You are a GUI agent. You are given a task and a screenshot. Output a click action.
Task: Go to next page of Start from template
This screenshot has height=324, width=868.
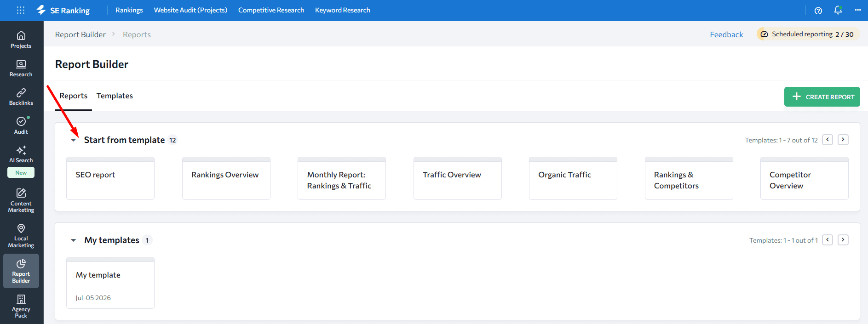[843, 140]
